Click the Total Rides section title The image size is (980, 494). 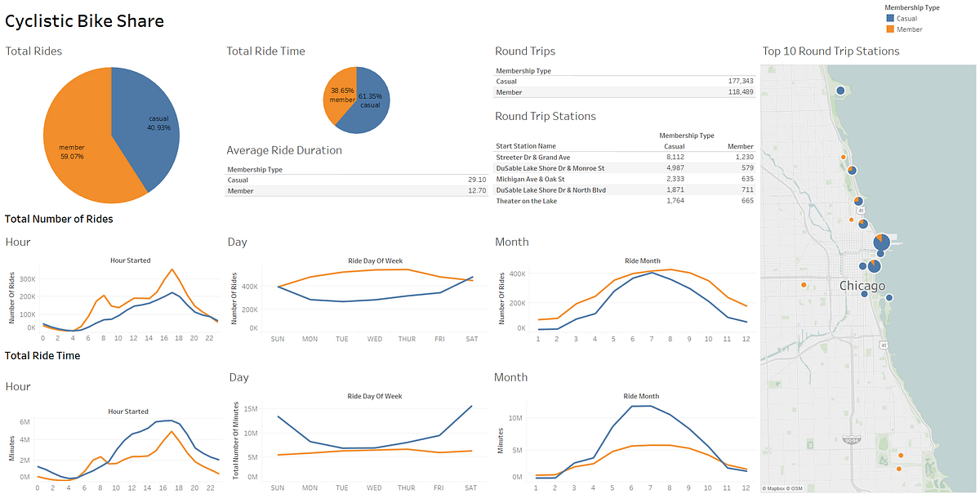[x=33, y=51]
